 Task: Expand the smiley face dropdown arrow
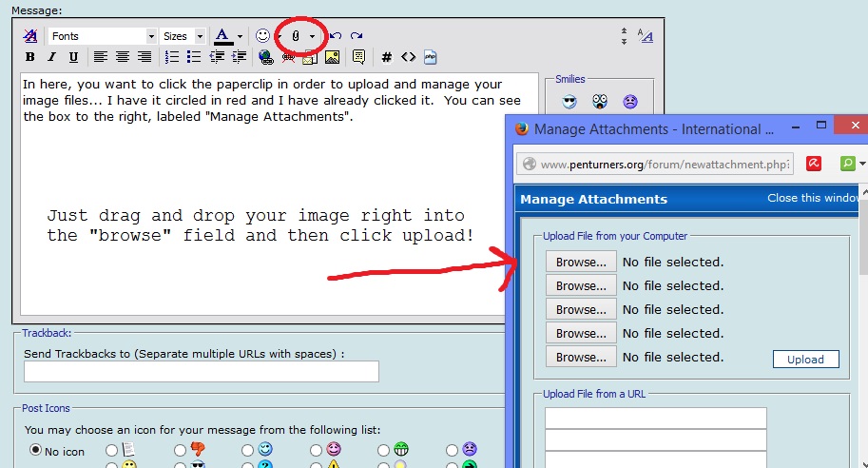pos(279,36)
